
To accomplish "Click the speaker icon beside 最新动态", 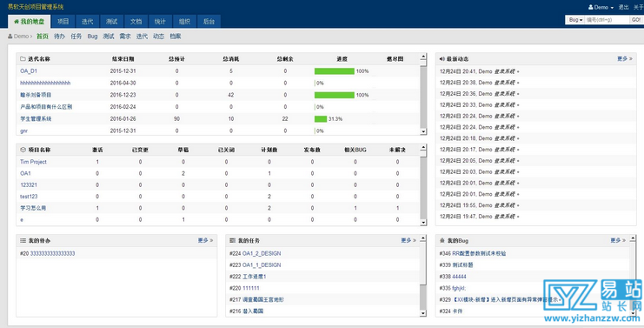I will (442, 59).
